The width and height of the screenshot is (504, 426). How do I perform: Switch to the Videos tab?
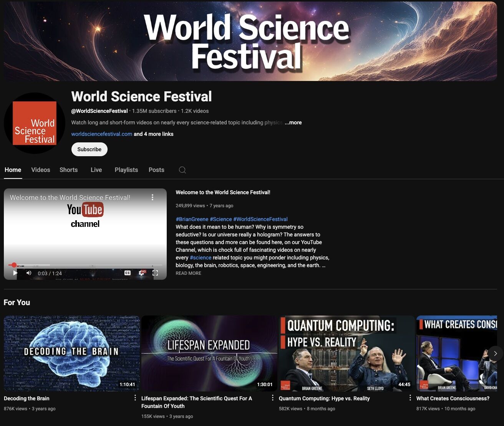click(x=41, y=170)
